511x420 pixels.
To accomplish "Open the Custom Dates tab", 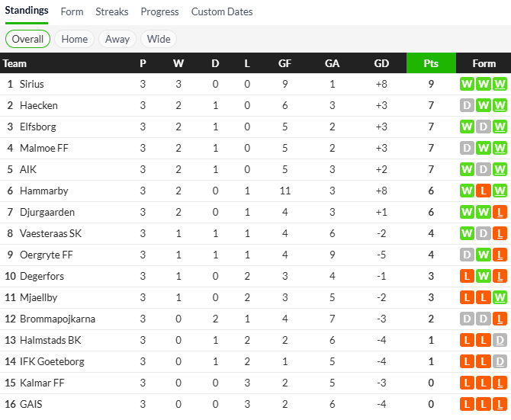I will point(222,12).
